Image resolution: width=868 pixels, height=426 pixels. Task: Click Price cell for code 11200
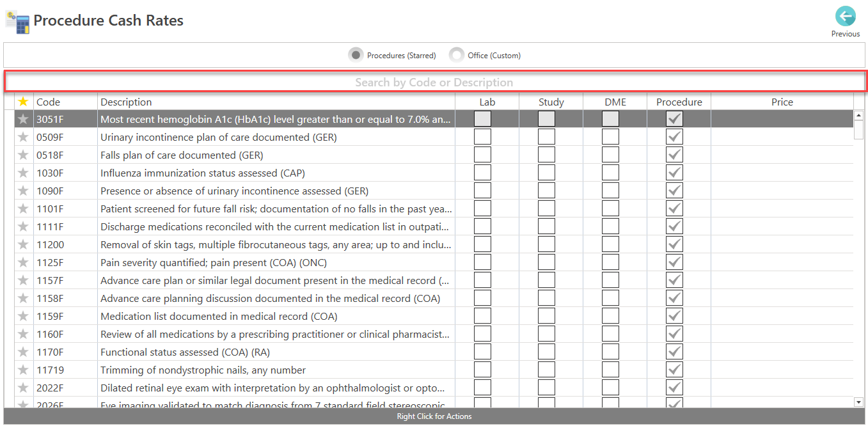coord(782,244)
